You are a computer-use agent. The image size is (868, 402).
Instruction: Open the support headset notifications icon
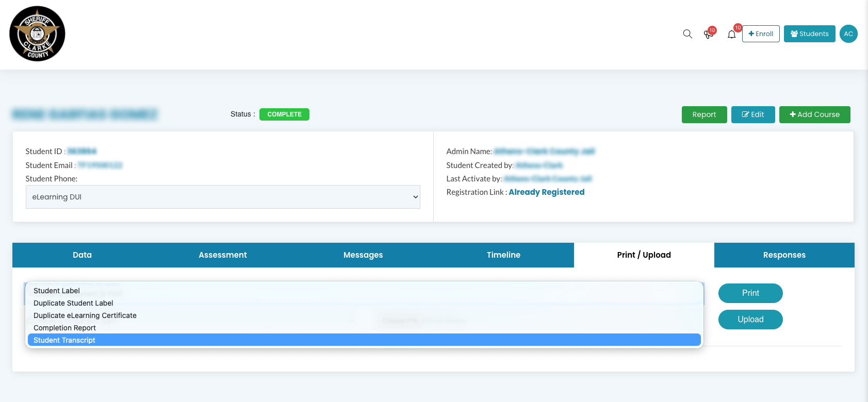click(x=709, y=35)
